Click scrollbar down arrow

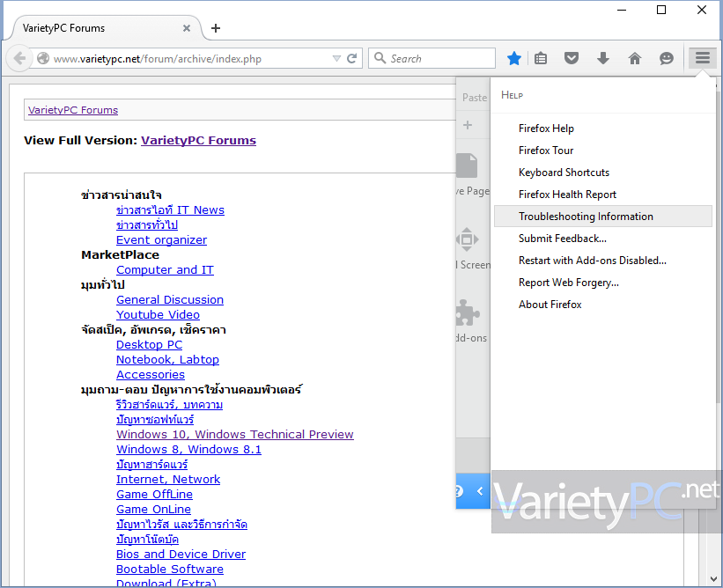714,579
